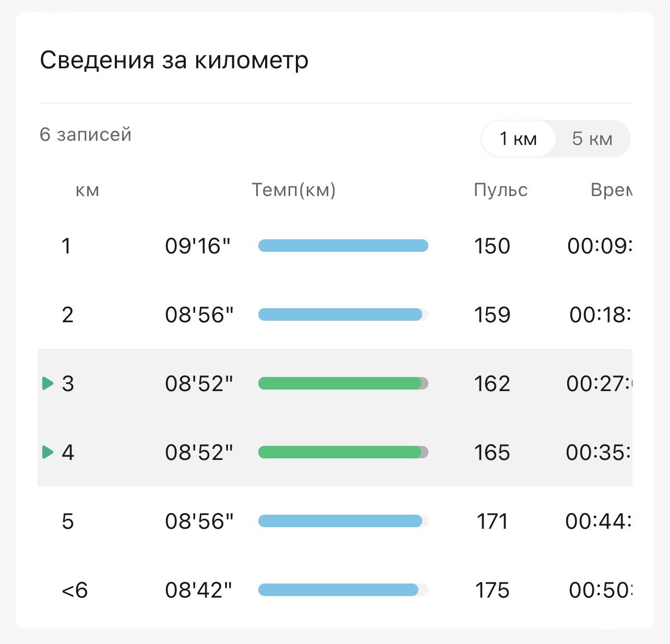Click the км column header
The height and width of the screenshot is (644, 670).
(87, 190)
